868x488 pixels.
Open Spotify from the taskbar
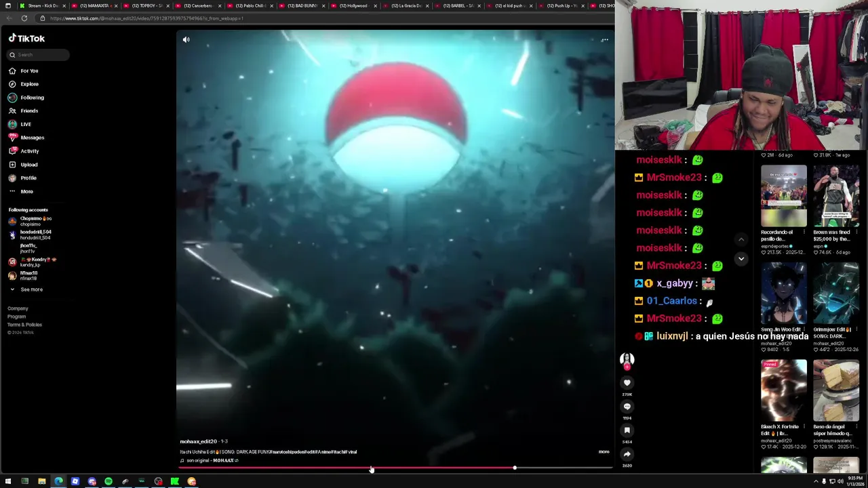tap(108, 481)
